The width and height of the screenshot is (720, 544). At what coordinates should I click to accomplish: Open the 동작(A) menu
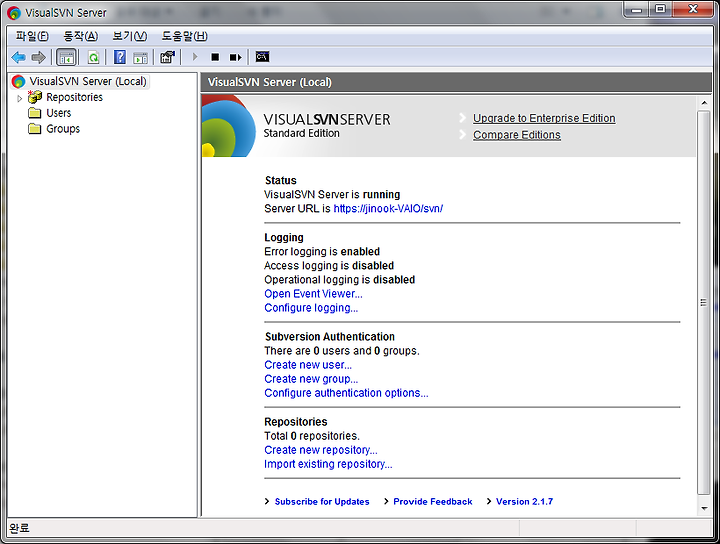80,36
